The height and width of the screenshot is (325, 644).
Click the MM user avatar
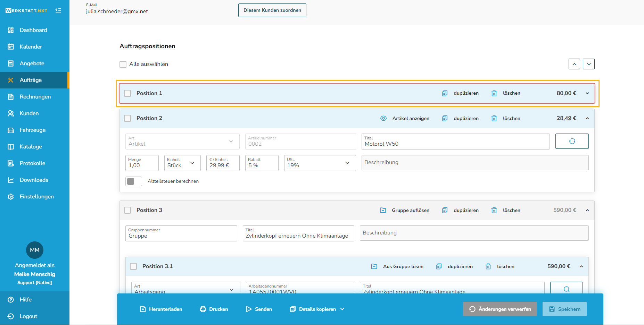pos(35,250)
